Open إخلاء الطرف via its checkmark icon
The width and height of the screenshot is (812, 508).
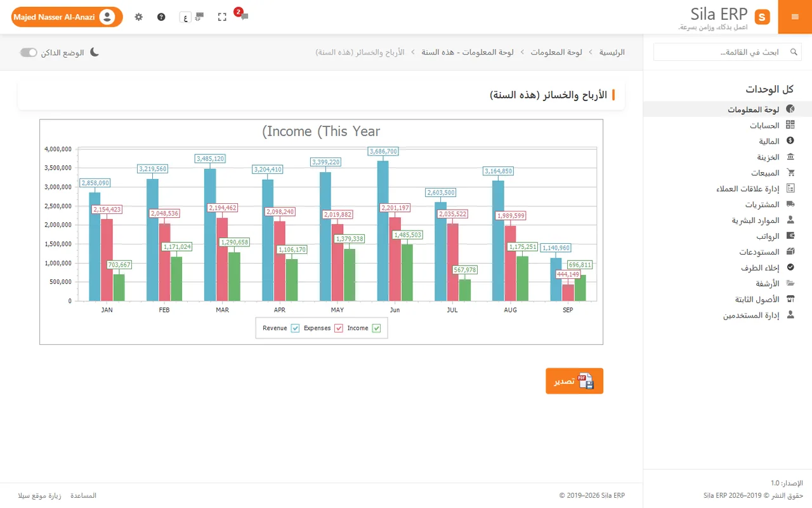click(x=790, y=268)
